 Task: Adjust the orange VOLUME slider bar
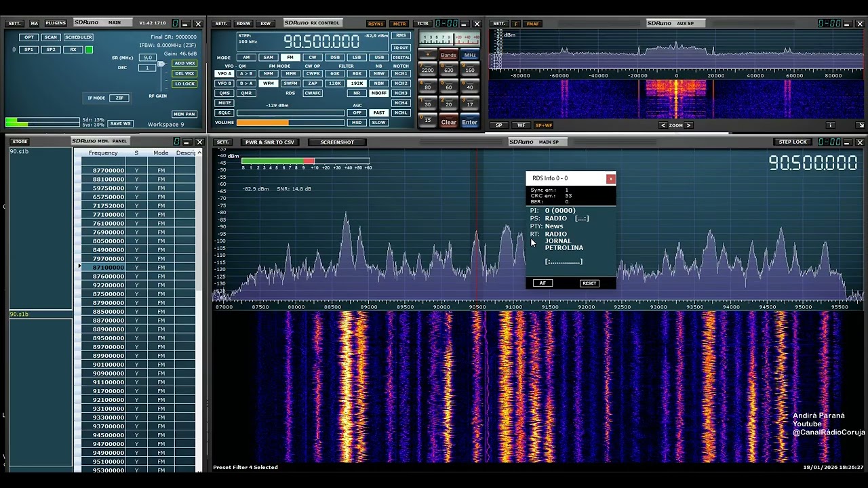[x=290, y=123]
